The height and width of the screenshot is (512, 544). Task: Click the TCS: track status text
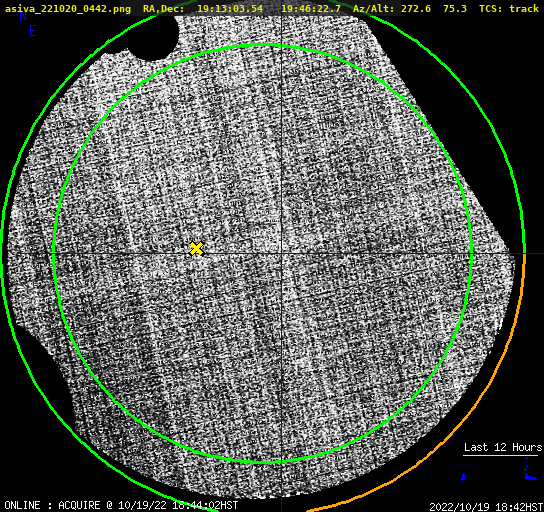509,8
